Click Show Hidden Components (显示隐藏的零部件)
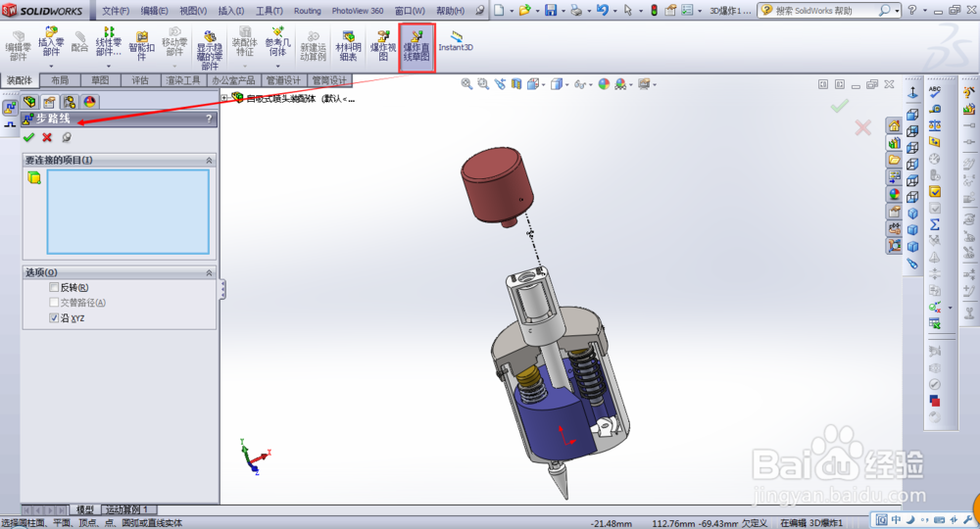 tap(210, 49)
